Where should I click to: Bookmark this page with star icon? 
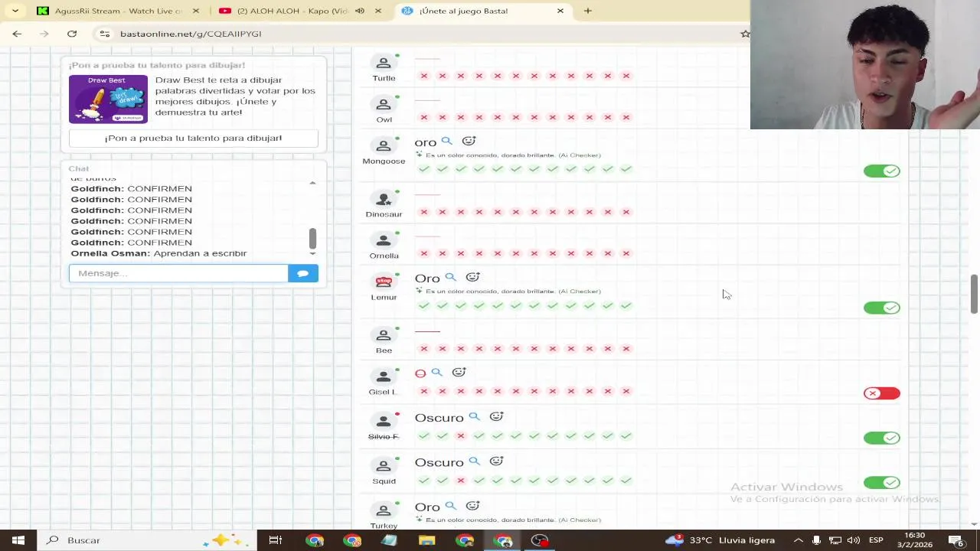pos(744,34)
